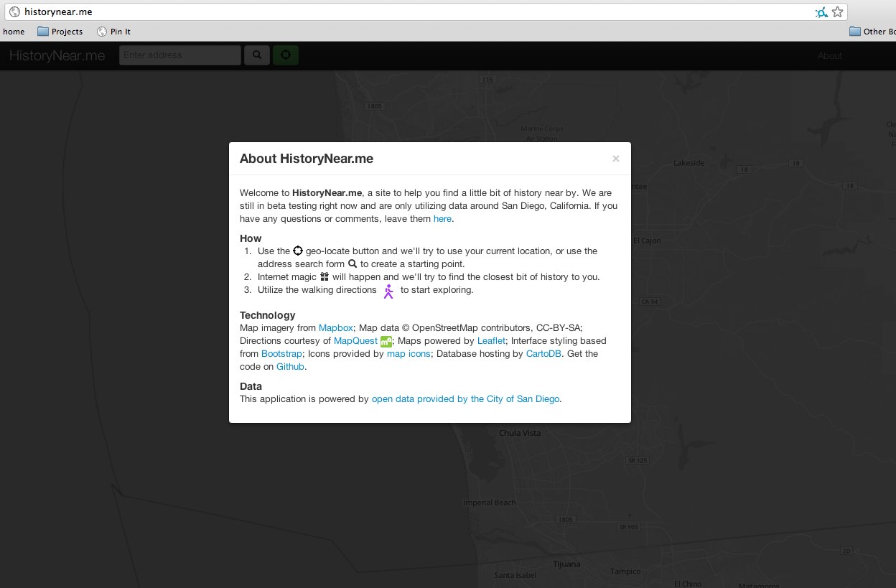Image resolution: width=896 pixels, height=588 pixels.
Task: Close the About HistoryNear.me dialog
Action: pyautogui.click(x=616, y=159)
